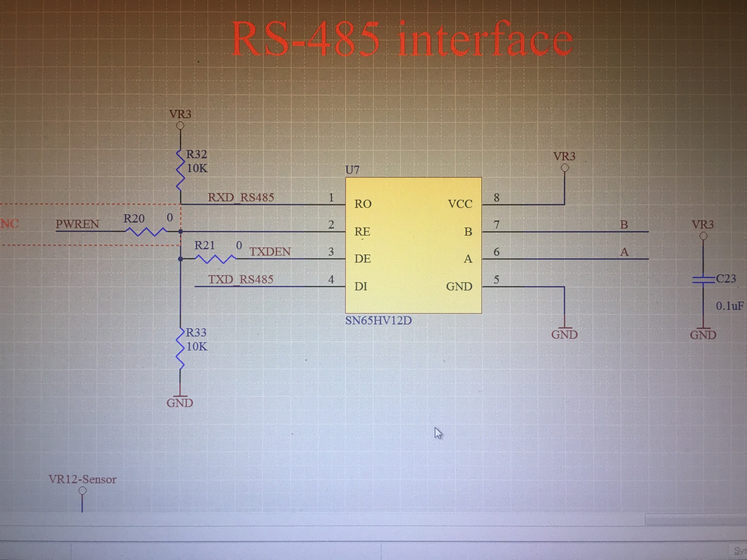The height and width of the screenshot is (560, 747).
Task: Select the R32 10K pull-up resistor symbol
Action: (x=180, y=170)
